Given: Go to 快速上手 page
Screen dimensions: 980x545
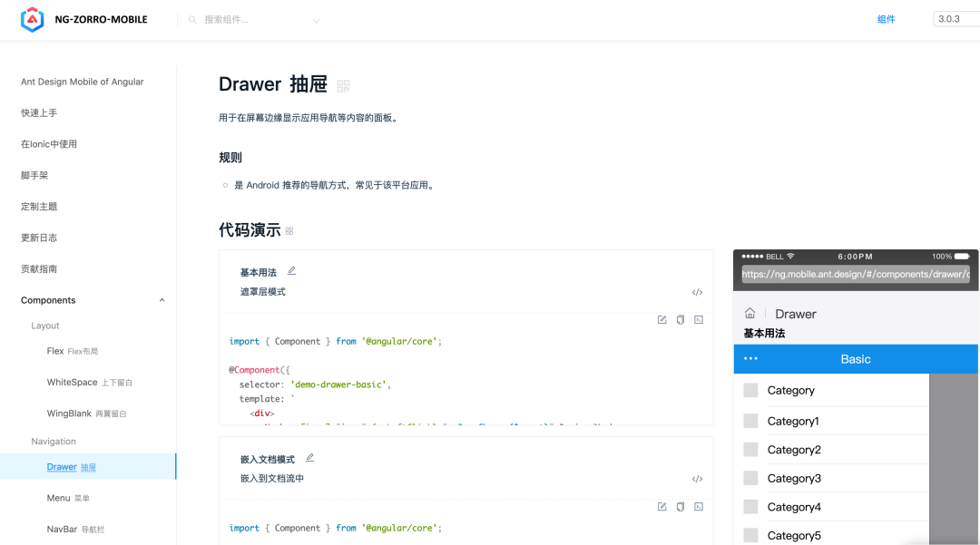Looking at the screenshot, I should (x=39, y=113).
